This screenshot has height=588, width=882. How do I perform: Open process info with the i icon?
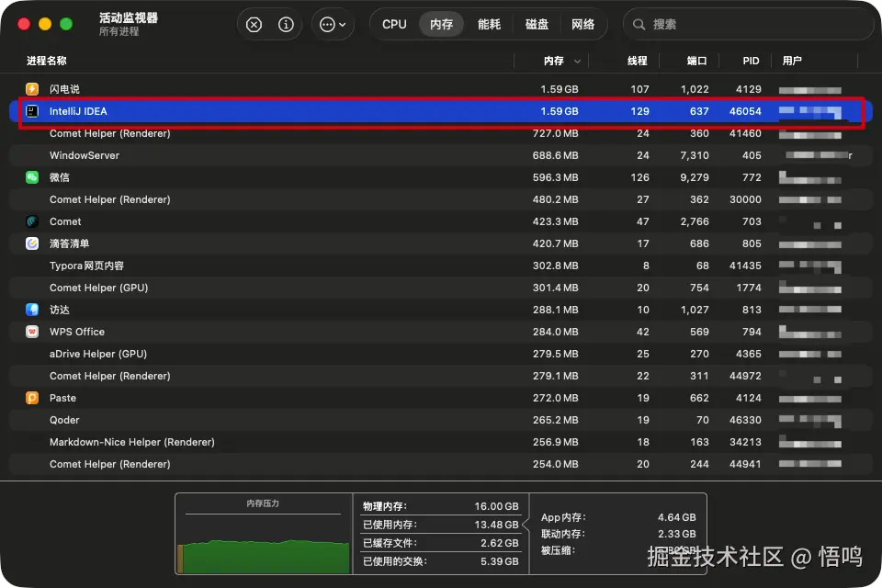point(286,25)
